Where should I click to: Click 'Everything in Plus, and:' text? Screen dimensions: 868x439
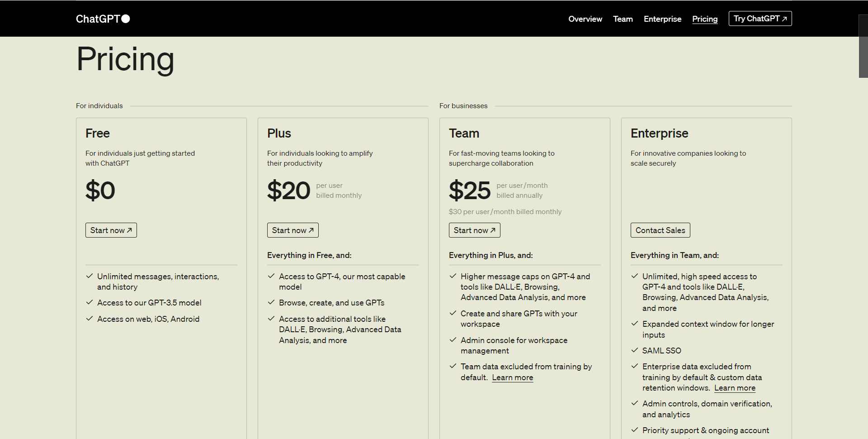491,255
